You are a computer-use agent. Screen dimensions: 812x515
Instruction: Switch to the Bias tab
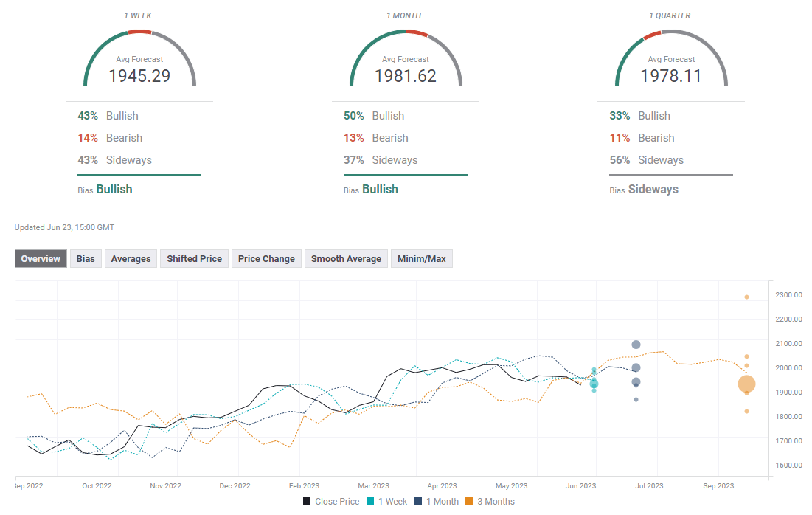tap(86, 259)
